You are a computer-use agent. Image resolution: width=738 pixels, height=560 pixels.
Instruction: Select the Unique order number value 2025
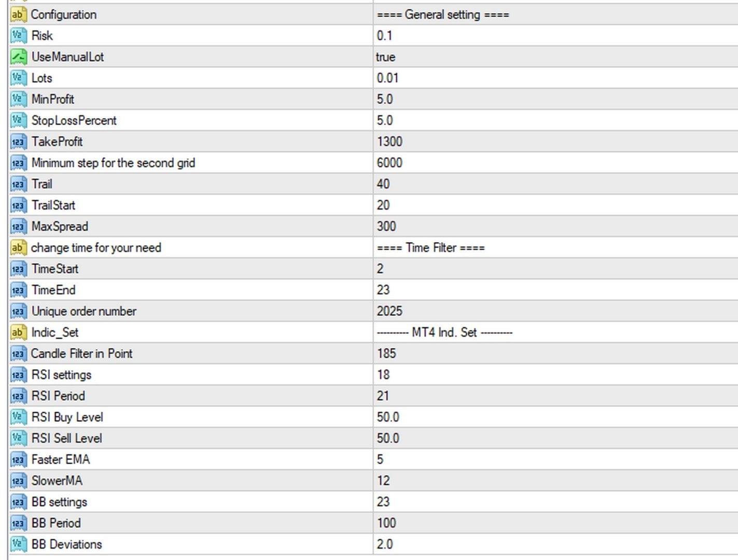click(389, 312)
